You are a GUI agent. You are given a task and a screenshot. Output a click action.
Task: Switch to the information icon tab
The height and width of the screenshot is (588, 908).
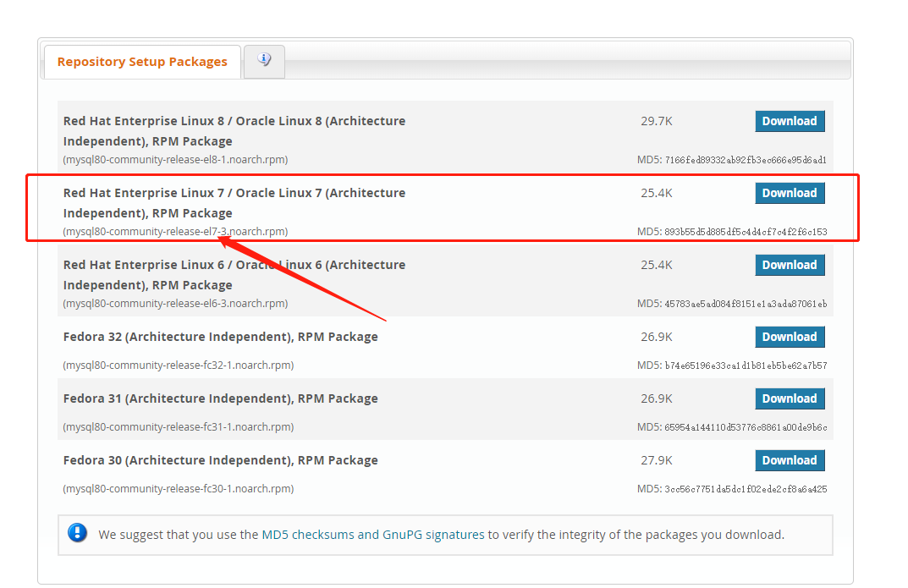264,61
